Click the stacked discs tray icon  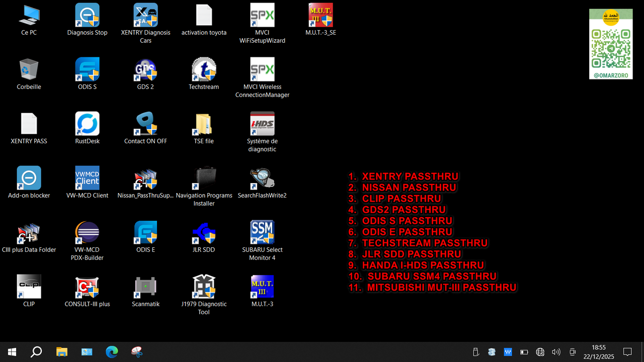coord(492,352)
